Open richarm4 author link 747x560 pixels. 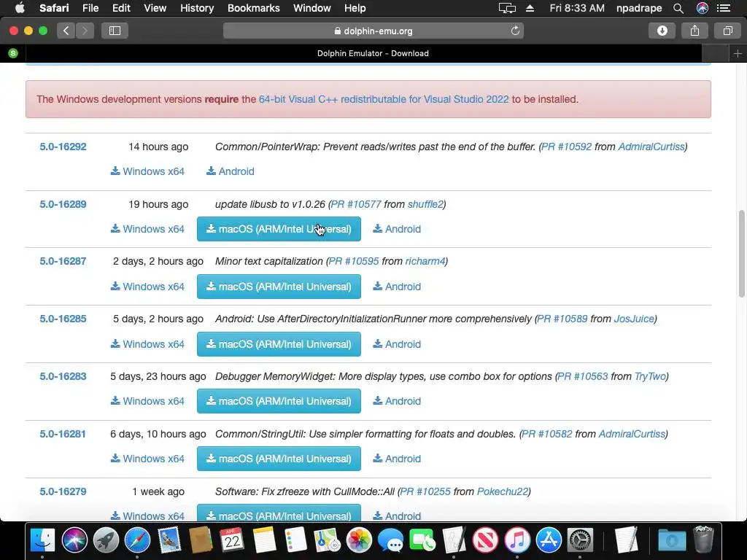pos(425,261)
